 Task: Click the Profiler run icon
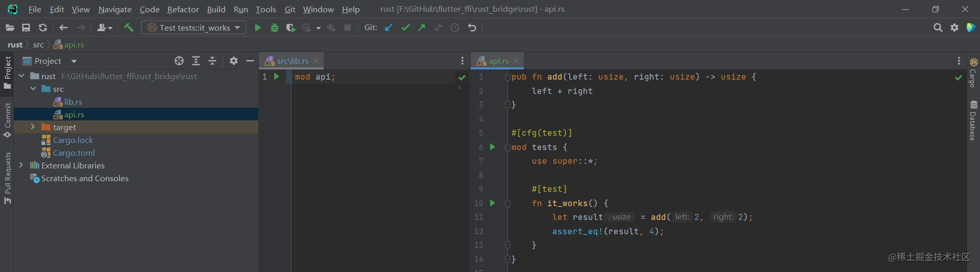click(306, 28)
